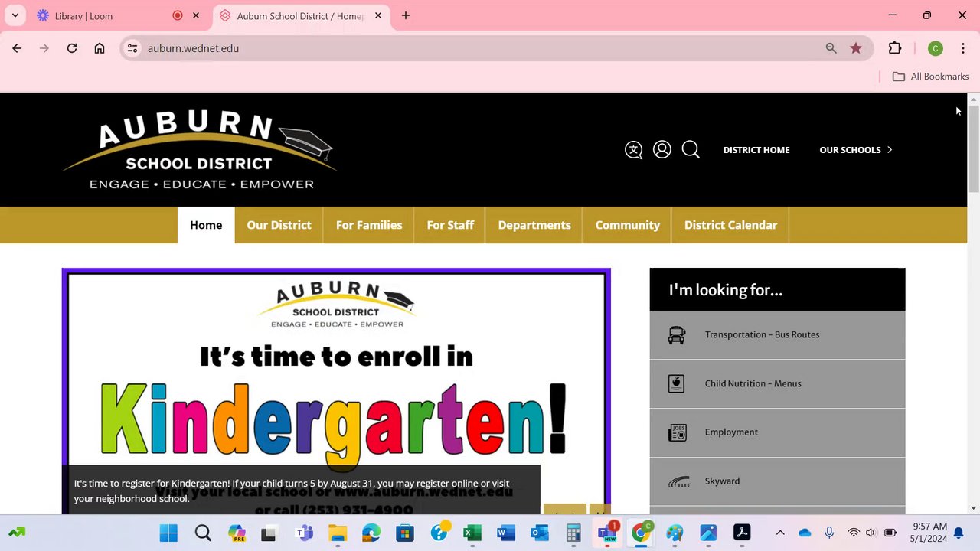
Task: Open Wi-Fi network settings tray icon
Action: coord(853,533)
